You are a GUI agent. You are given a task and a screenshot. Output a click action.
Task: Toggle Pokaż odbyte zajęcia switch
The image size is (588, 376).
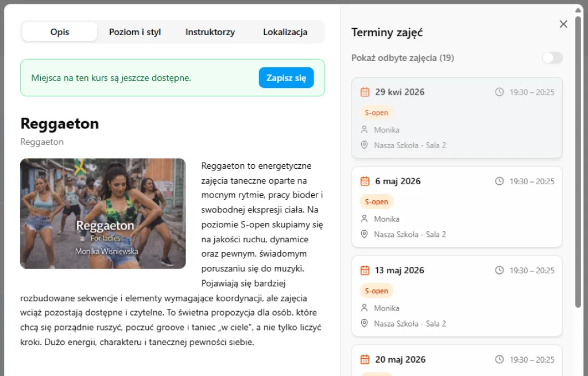(x=552, y=58)
